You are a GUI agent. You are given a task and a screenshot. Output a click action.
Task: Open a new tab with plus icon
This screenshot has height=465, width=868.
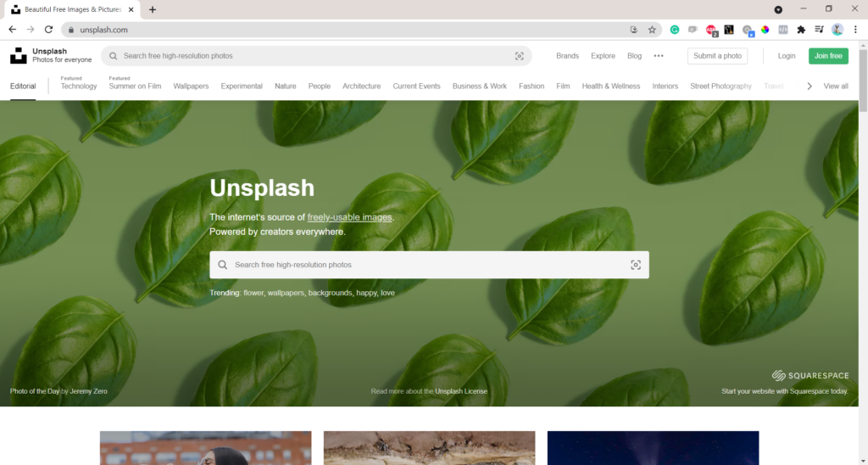pyautogui.click(x=153, y=9)
